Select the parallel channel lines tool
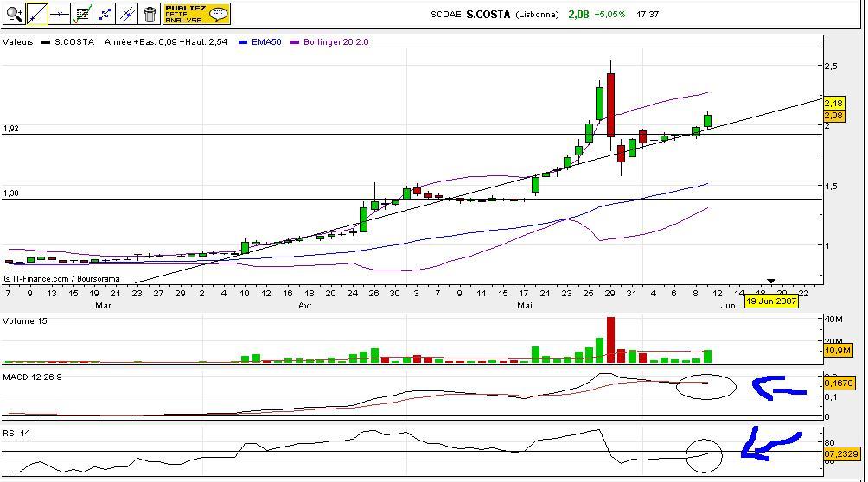The image size is (868, 482). pos(127,14)
